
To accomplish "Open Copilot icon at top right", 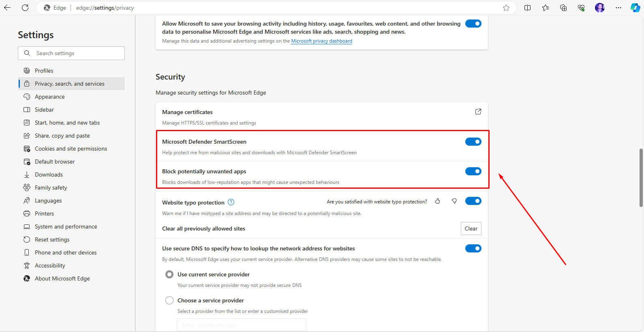I will [x=635, y=8].
